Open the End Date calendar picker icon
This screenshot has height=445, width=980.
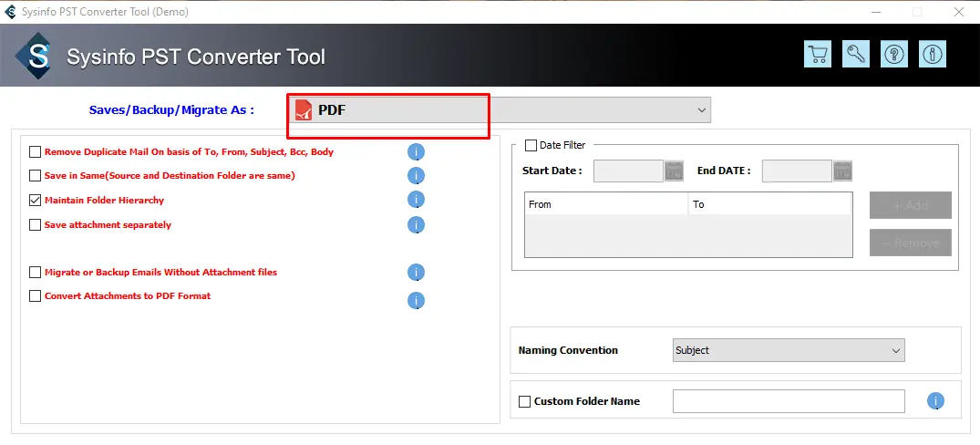point(842,171)
